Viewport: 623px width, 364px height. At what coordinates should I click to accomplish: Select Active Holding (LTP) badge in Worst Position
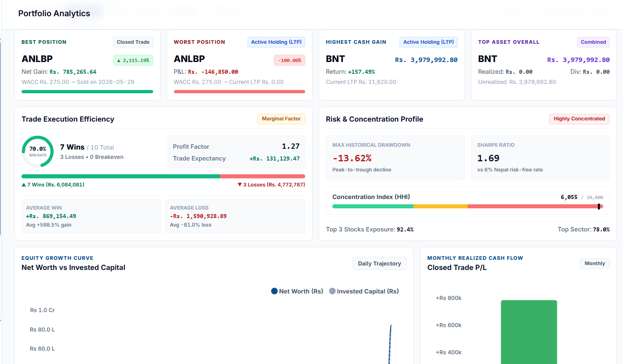tap(276, 42)
